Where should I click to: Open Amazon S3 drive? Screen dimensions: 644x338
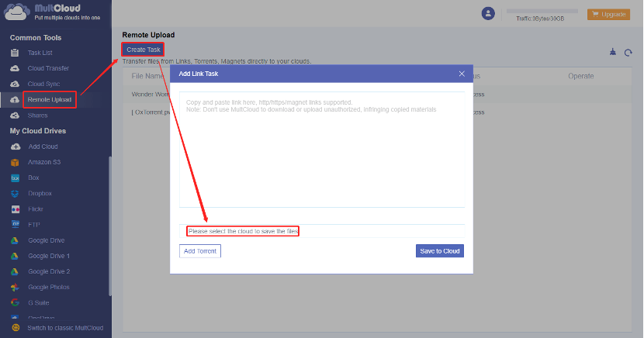44,162
